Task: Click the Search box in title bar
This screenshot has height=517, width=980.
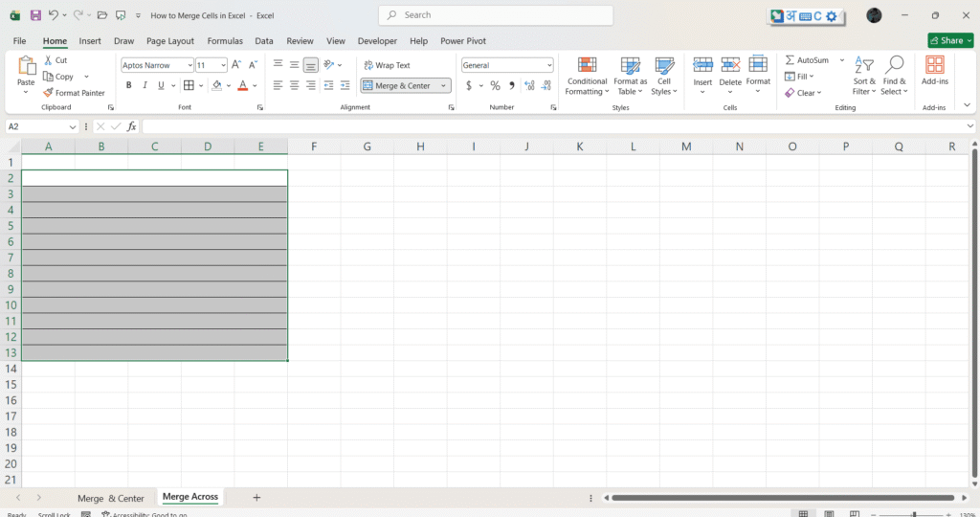Action: pos(496,15)
